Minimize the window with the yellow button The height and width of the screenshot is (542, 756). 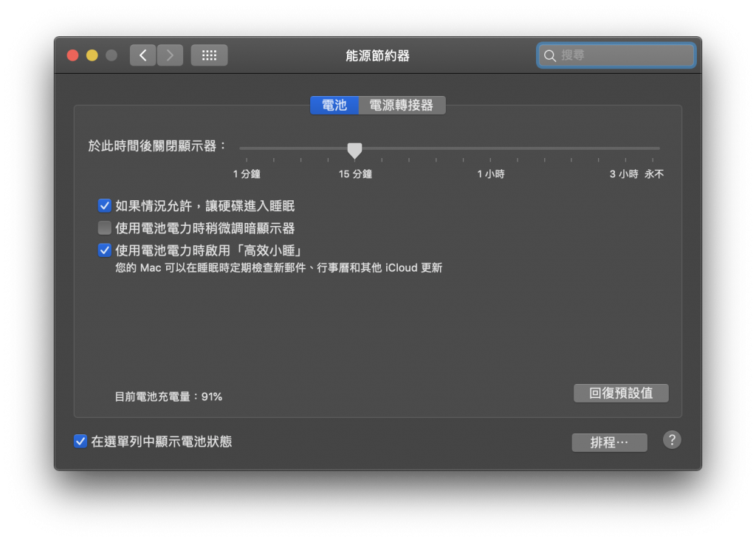point(92,55)
